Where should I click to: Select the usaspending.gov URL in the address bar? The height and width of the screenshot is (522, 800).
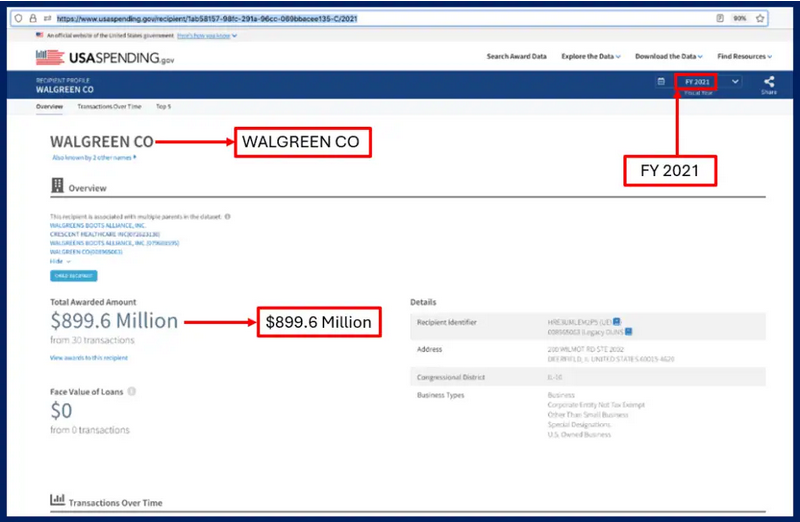207,19
